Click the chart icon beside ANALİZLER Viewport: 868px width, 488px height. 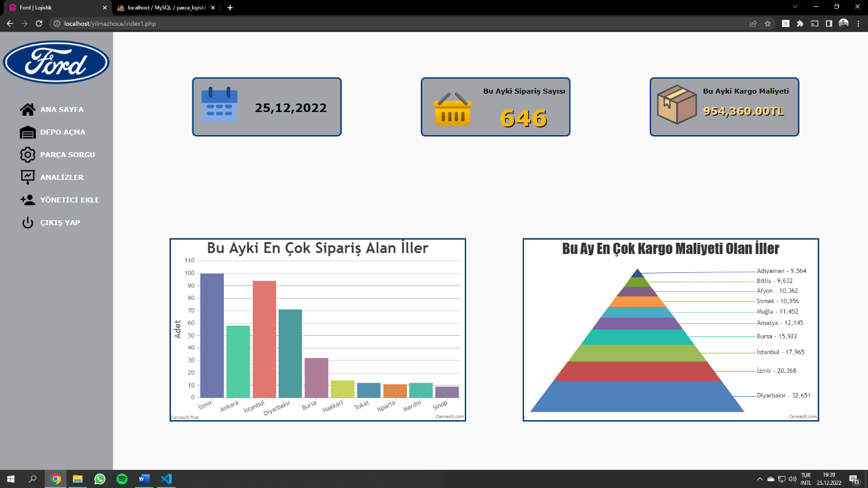pyautogui.click(x=28, y=177)
